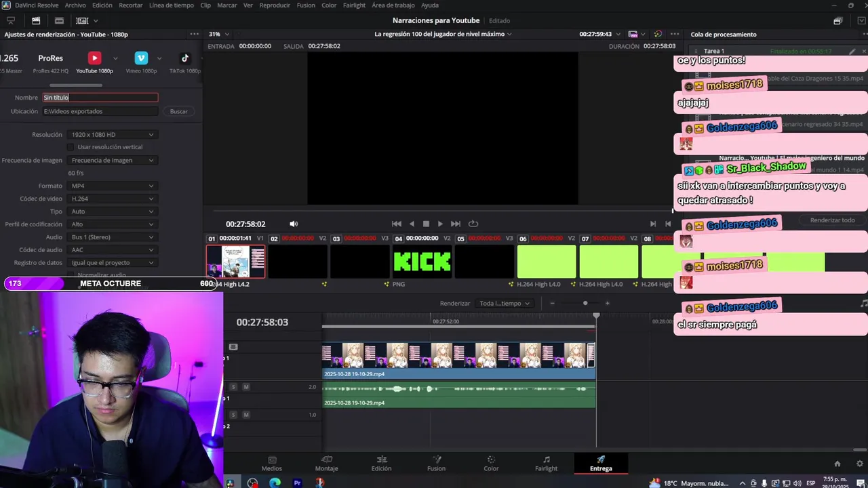Screen dimensions: 868x488
Task: Solo audio track 2
Action: [233, 415]
